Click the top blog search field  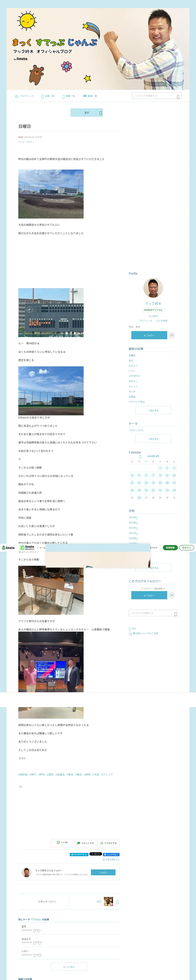[156, 96]
